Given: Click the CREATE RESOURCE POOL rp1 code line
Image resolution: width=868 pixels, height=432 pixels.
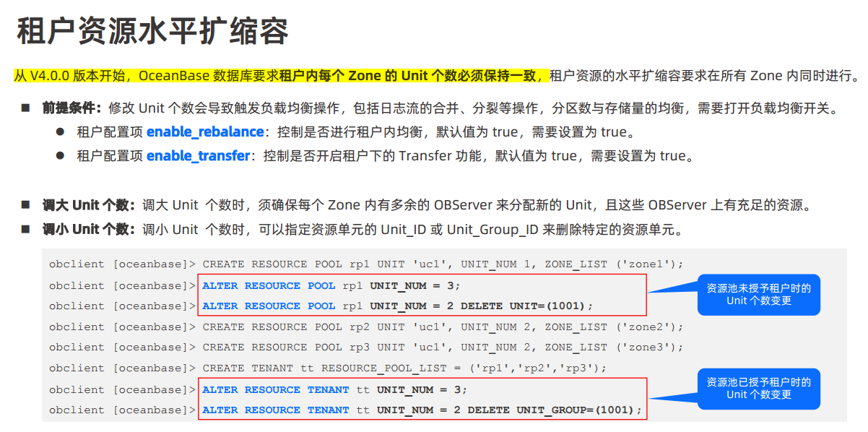Looking at the screenshot, I should tap(442, 264).
